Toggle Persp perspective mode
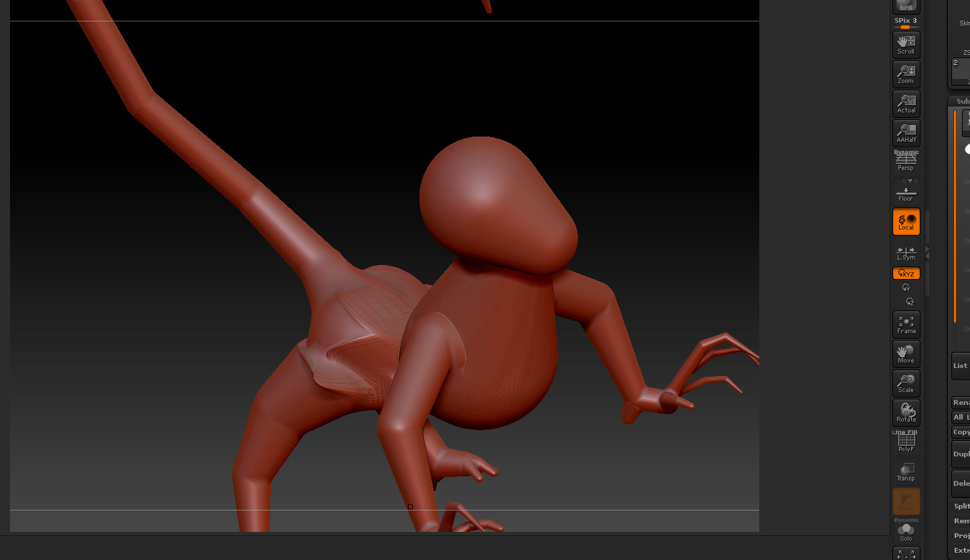The width and height of the screenshot is (970, 560). point(906,161)
